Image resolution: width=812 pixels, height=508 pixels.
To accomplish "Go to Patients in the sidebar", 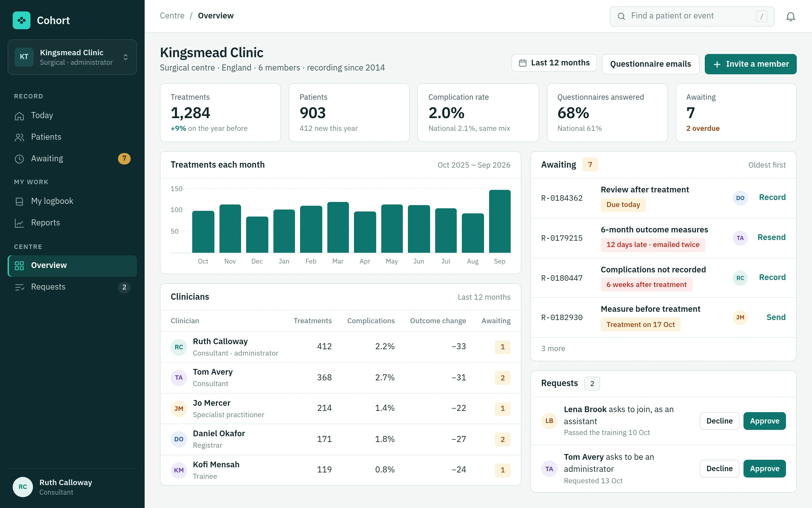I will 72,137.
